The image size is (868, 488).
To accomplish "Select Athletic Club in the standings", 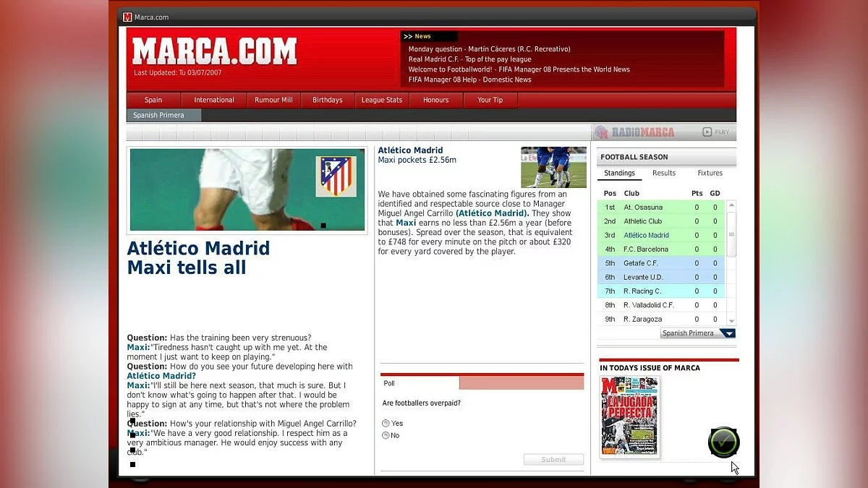I will (661, 221).
